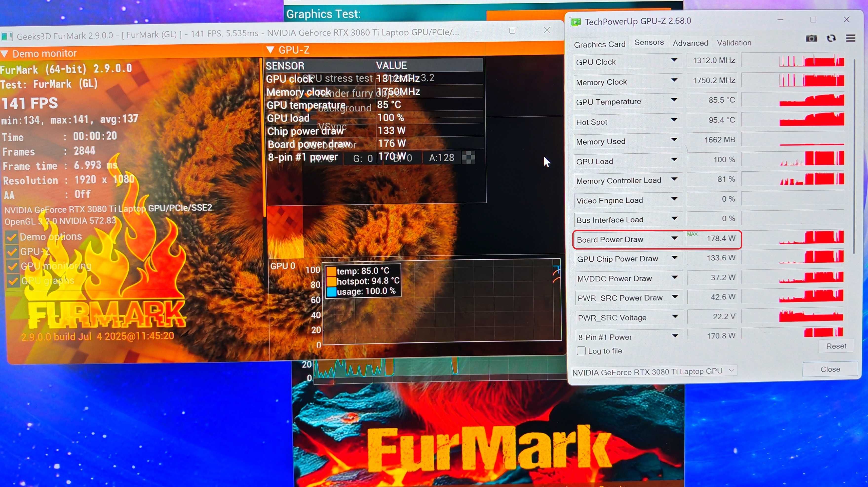Screen dimensions: 868x487
Task: Open the GPU Load sensor dropdown
Action: (674, 160)
